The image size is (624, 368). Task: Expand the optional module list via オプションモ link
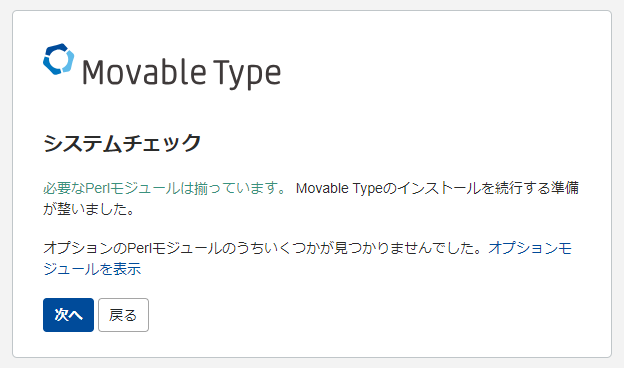(530, 248)
